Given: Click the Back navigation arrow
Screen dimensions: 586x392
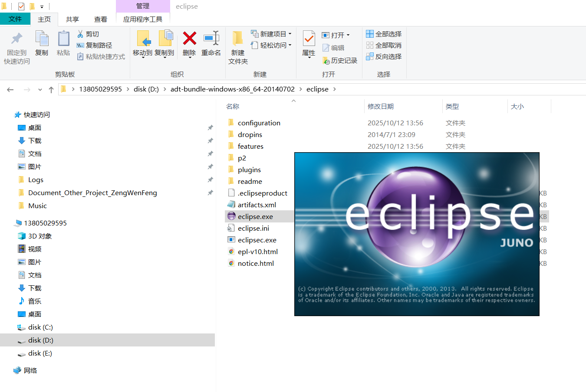Looking at the screenshot, I should 10,89.
